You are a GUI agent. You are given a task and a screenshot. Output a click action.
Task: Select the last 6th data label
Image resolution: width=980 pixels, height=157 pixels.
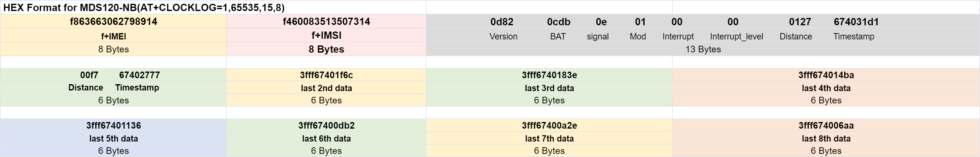[x=326, y=138]
